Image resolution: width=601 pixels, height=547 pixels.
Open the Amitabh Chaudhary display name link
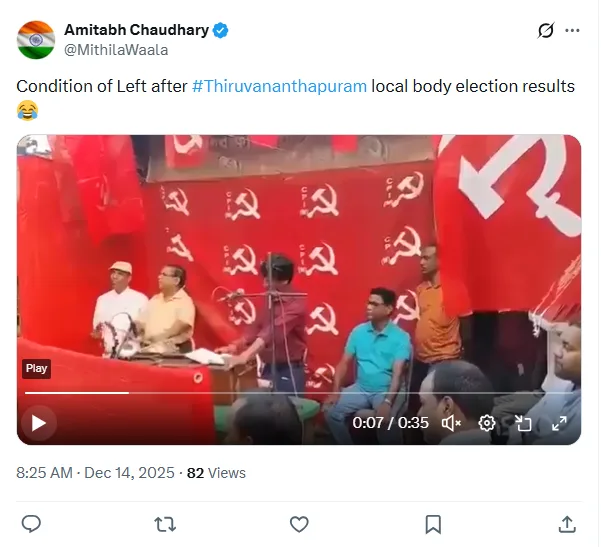coord(136,30)
